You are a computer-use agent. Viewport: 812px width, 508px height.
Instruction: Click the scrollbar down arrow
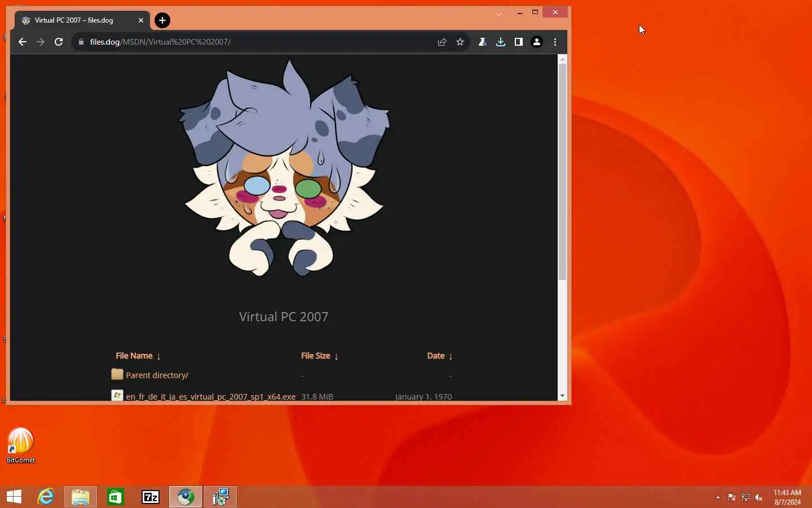[562, 396]
